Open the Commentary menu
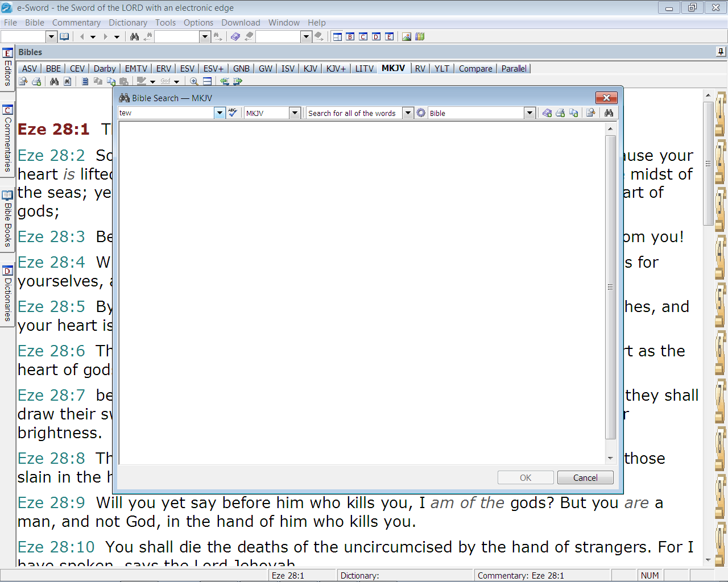This screenshot has height=582, width=728. [x=76, y=23]
